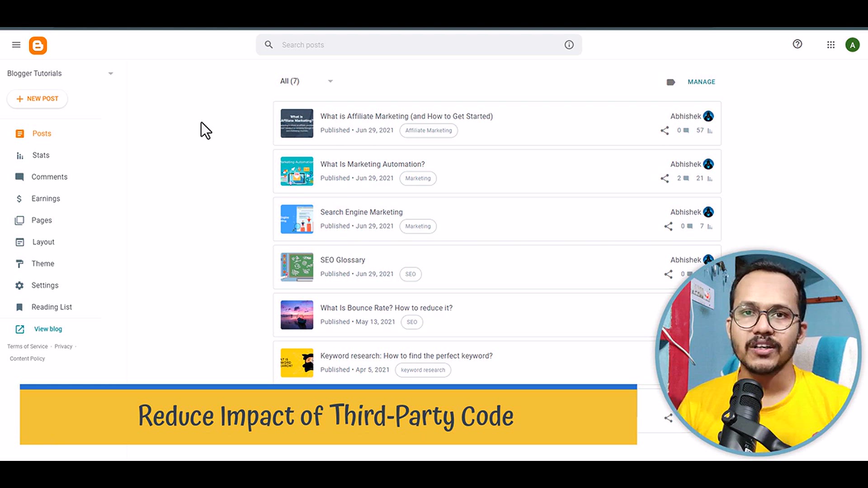Open the hamburger main menu

click(16, 45)
